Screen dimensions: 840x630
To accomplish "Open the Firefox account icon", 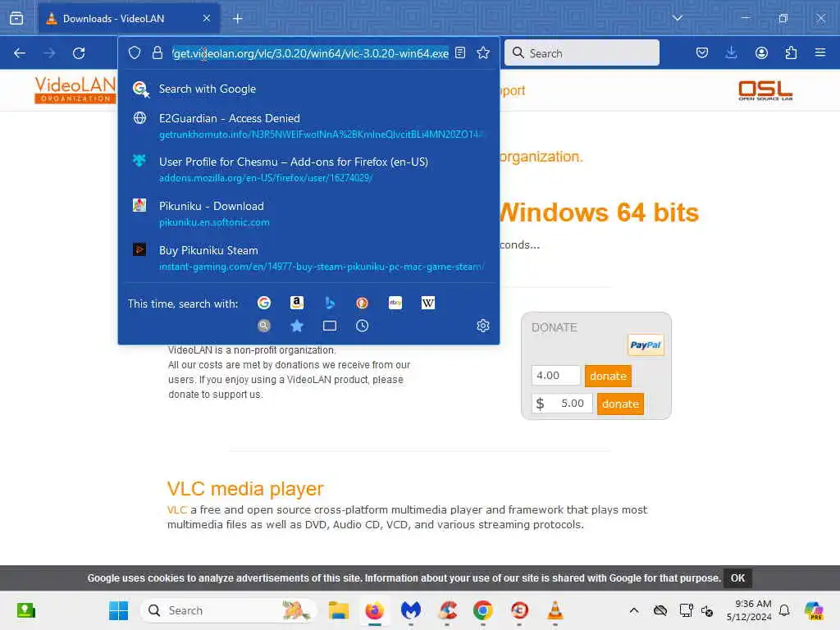I will pos(761,52).
